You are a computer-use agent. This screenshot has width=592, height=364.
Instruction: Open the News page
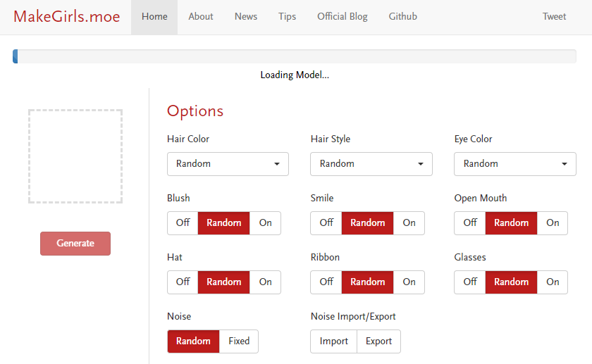point(246,17)
